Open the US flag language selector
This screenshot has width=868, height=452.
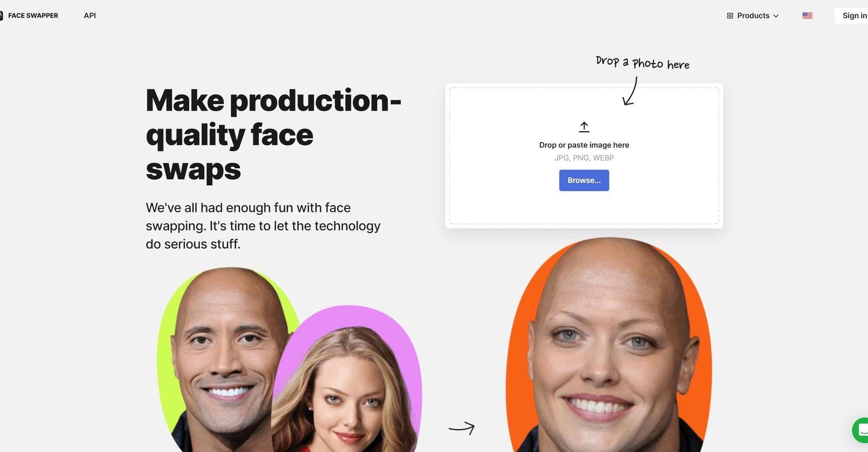click(807, 15)
